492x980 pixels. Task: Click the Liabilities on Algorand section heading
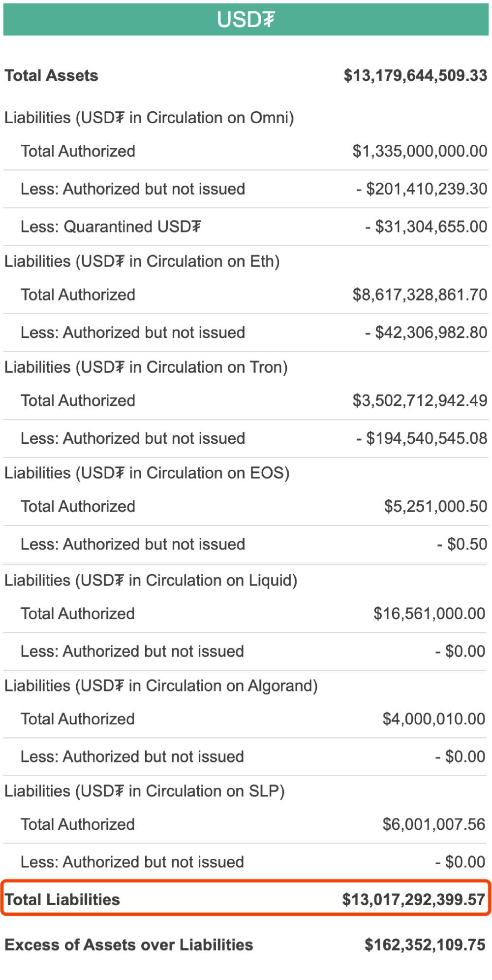161,686
